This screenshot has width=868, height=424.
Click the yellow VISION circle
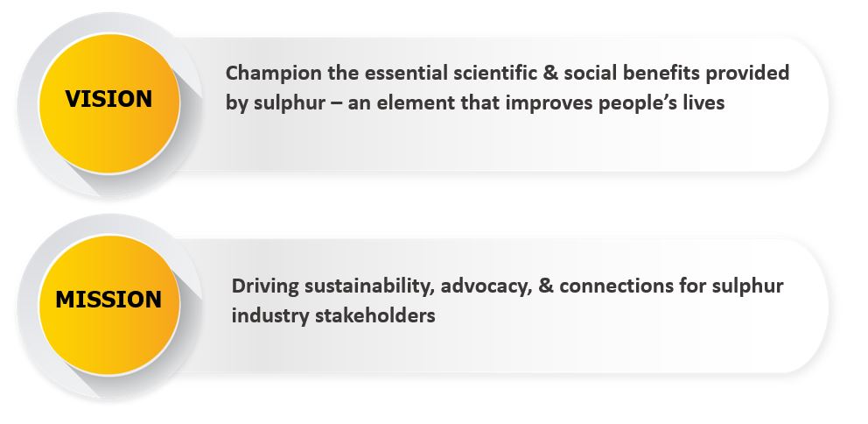click(x=109, y=103)
